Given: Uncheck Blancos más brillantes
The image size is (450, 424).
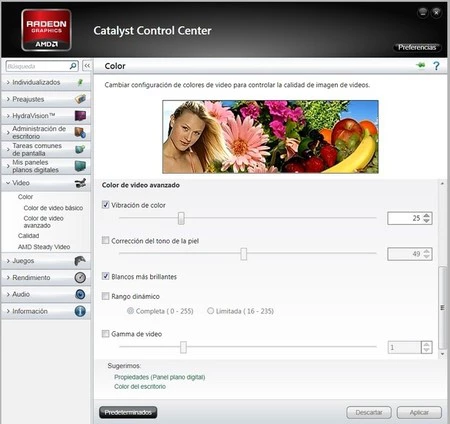Looking at the screenshot, I should [105, 276].
